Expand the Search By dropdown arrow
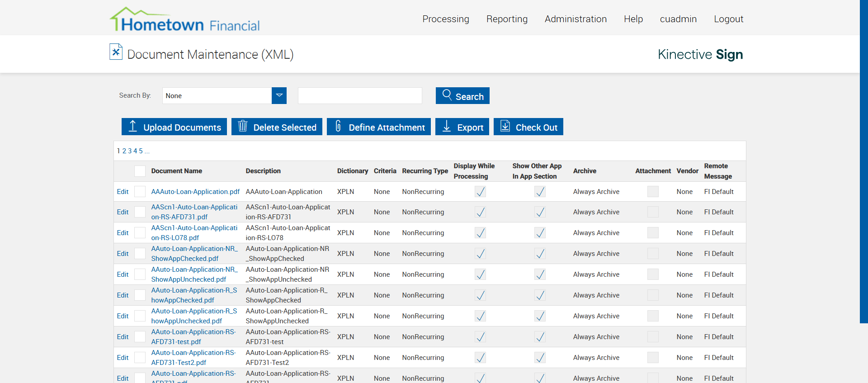 click(279, 96)
